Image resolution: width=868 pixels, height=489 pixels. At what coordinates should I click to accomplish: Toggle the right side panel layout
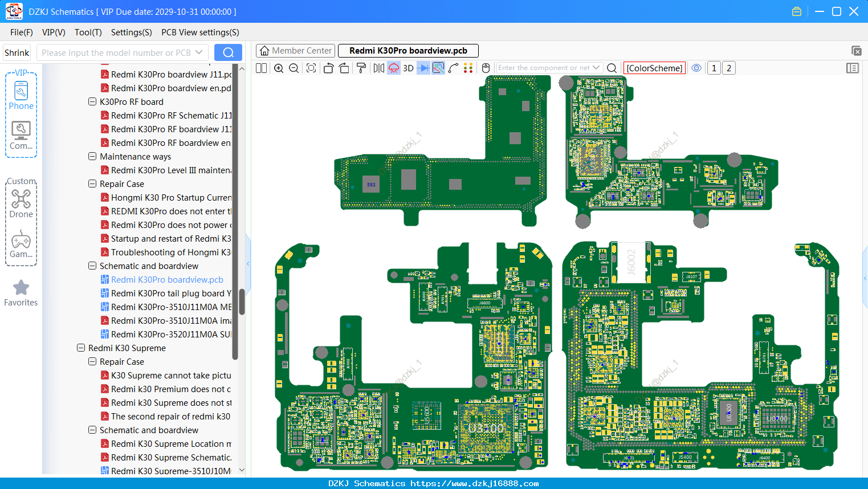pos(853,68)
